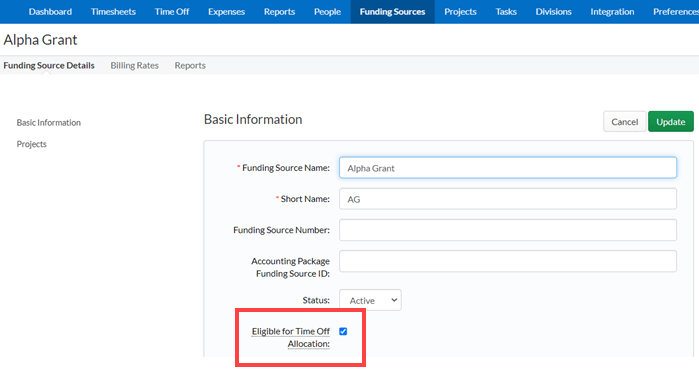Open the Divisions menu item
The height and width of the screenshot is (376, 699).
pyautogui.click(x=553, y=12)
